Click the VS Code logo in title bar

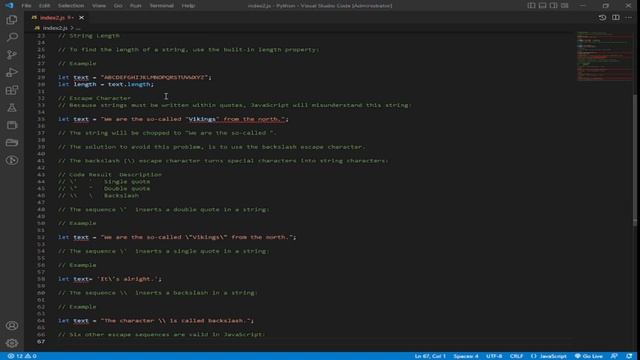coord(9,5)
